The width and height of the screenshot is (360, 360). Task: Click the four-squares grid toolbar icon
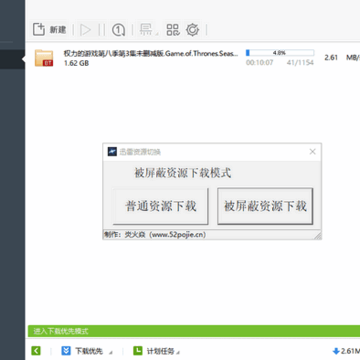coord(173,30)
